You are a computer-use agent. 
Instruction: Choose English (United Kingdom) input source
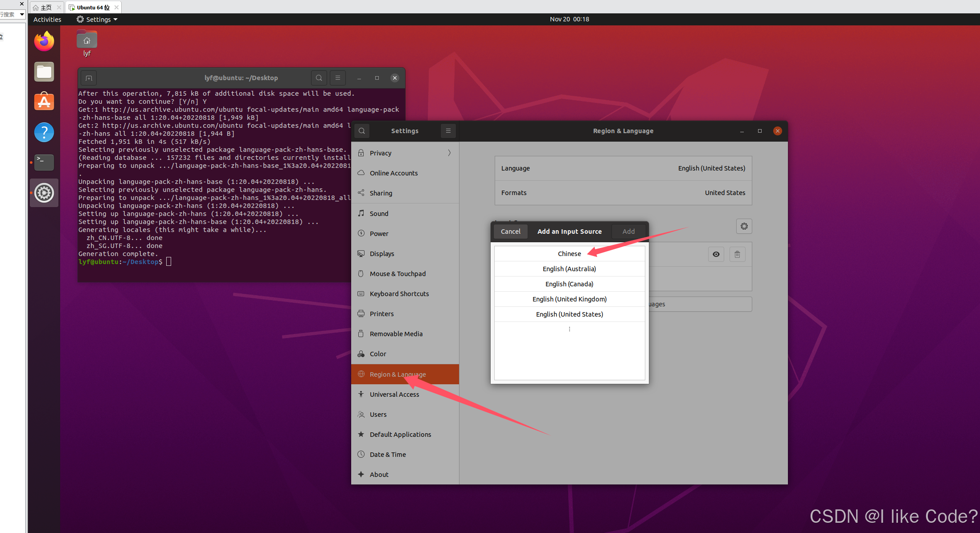(x=569, y=299)
